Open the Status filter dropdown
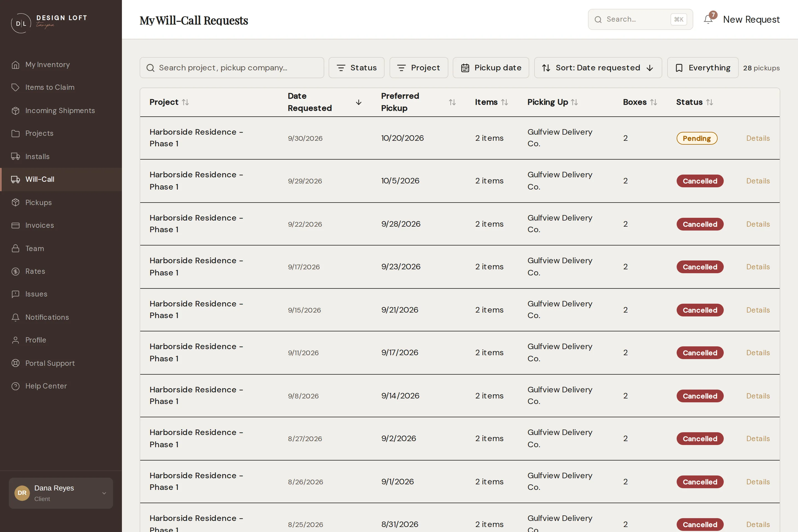The height and width of the screenshot is (532, 798). point(356,68)
